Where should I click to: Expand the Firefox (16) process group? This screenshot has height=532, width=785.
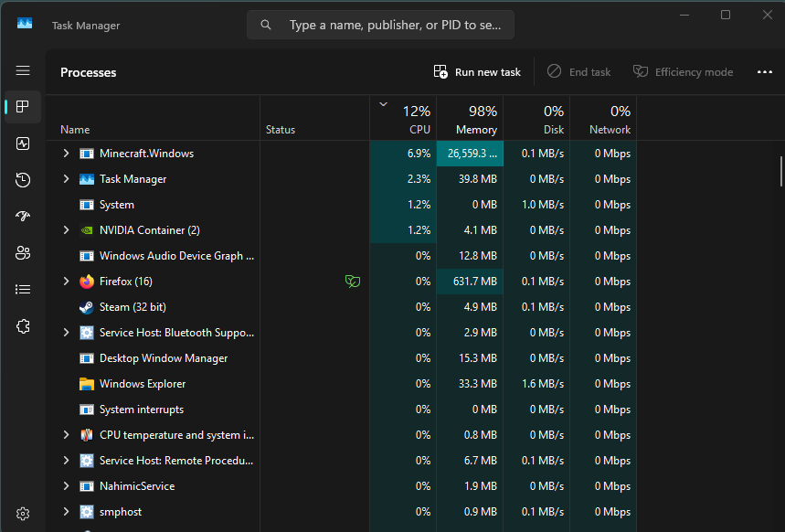click(66, 282)
